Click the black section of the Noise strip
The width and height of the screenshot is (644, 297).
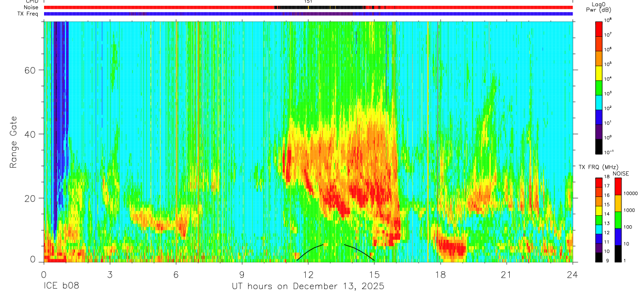[320, 7]
